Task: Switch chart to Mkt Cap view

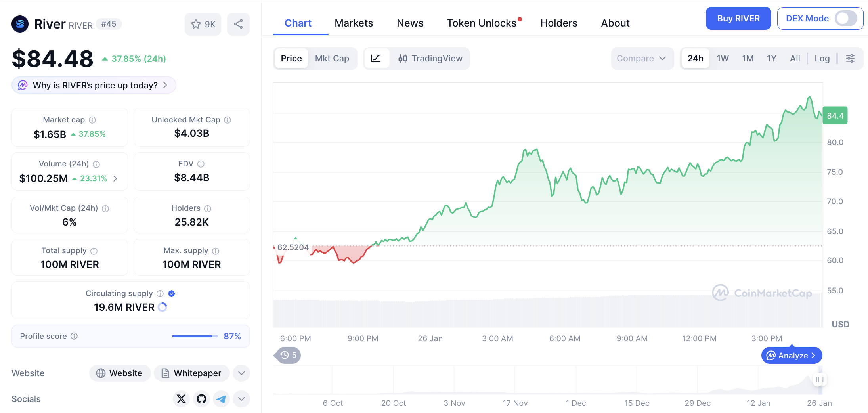Action: coord(332,59)
